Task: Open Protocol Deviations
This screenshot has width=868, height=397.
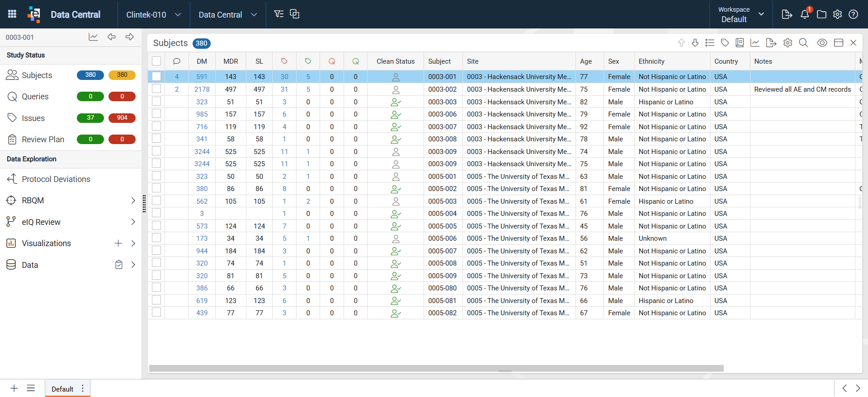Action: 56,179
